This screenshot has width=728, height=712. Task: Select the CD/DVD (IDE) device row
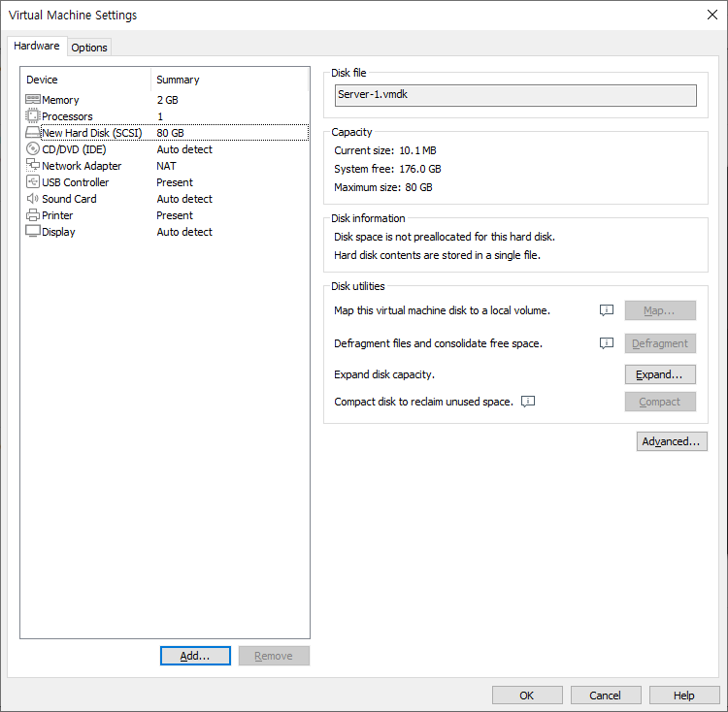coord(166,149)
